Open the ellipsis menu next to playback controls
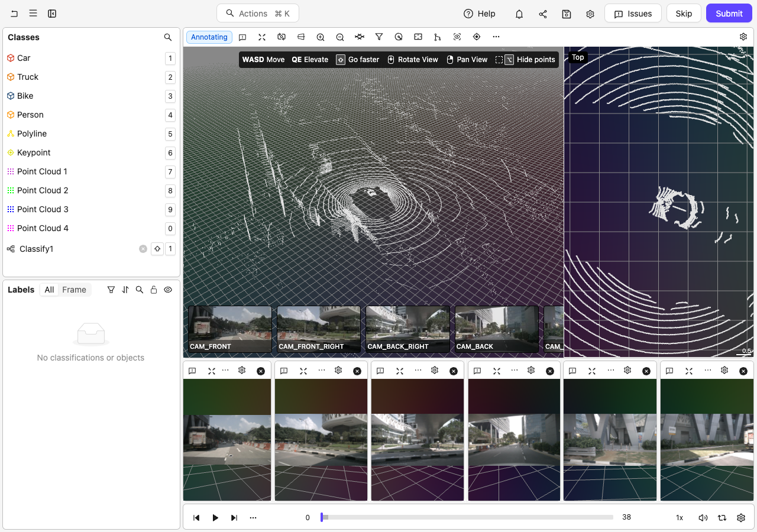This screenshot has height=532, width=757. (253, 518)
